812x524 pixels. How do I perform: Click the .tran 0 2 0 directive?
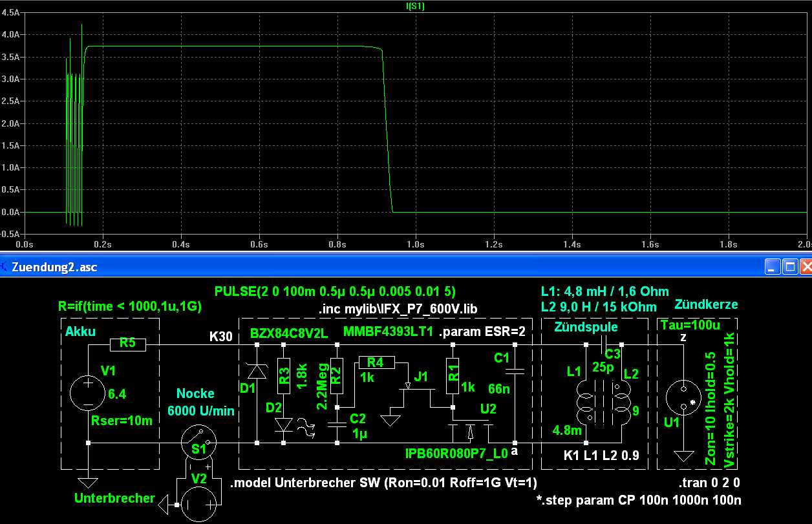point(709,483)
